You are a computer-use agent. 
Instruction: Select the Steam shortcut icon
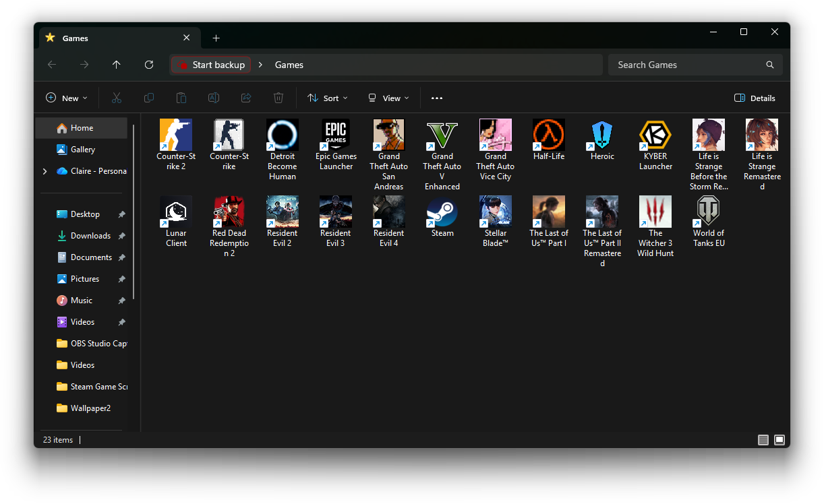[x=442, y=212]
